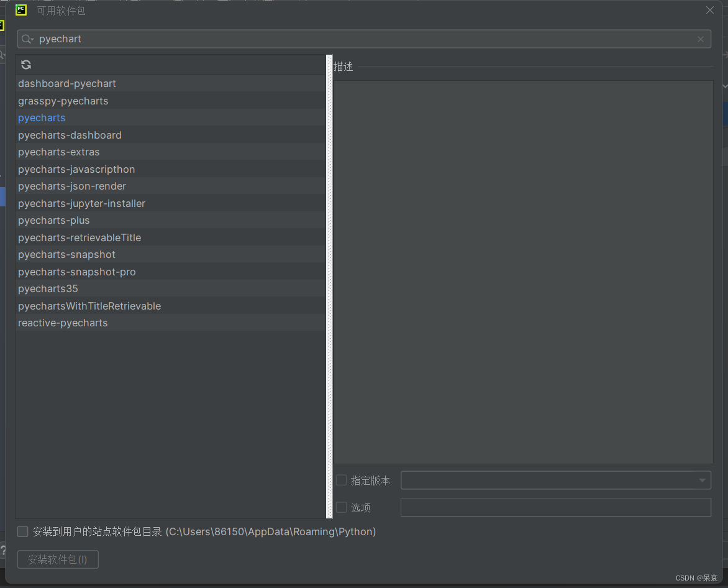
Task: Select pyecharts-jupyter-installer package
Action: [170, 203]
